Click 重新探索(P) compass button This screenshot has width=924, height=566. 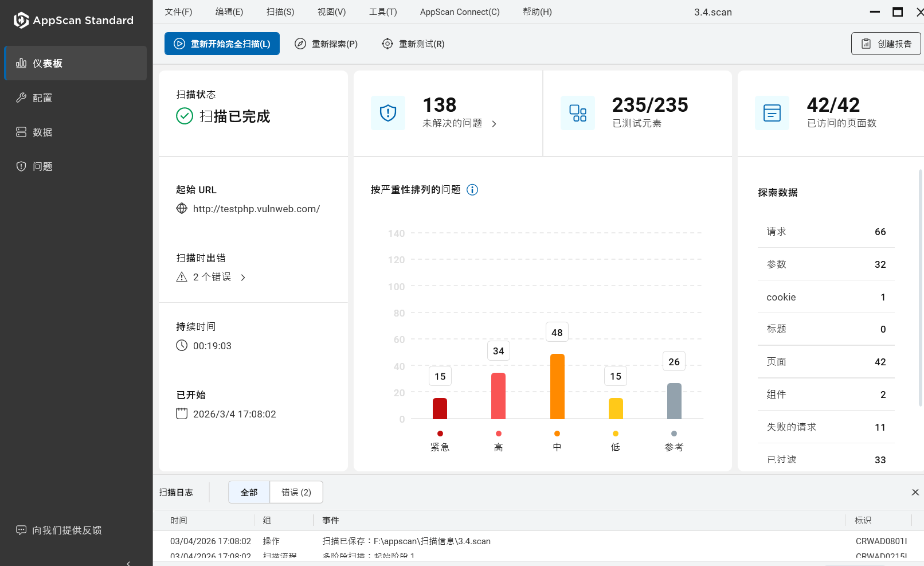pos(326,44)
